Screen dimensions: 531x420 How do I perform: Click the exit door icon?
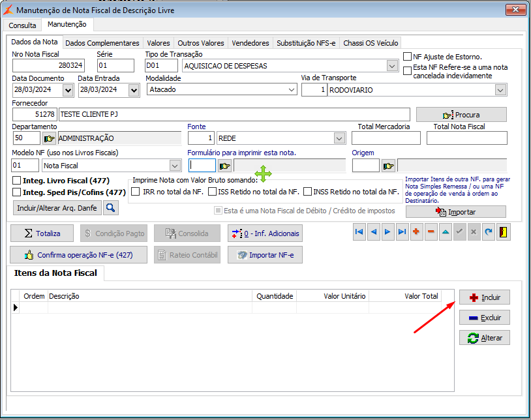[x=504, y=233]
